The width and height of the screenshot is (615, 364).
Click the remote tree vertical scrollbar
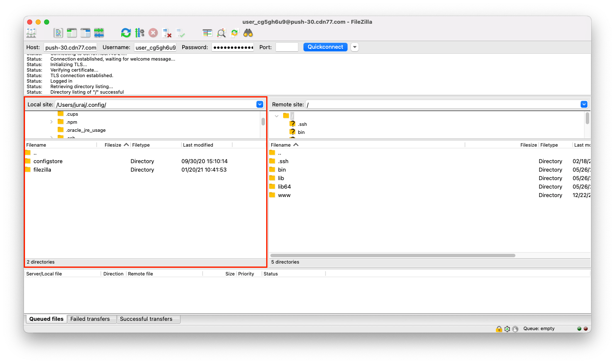[587, 118]
